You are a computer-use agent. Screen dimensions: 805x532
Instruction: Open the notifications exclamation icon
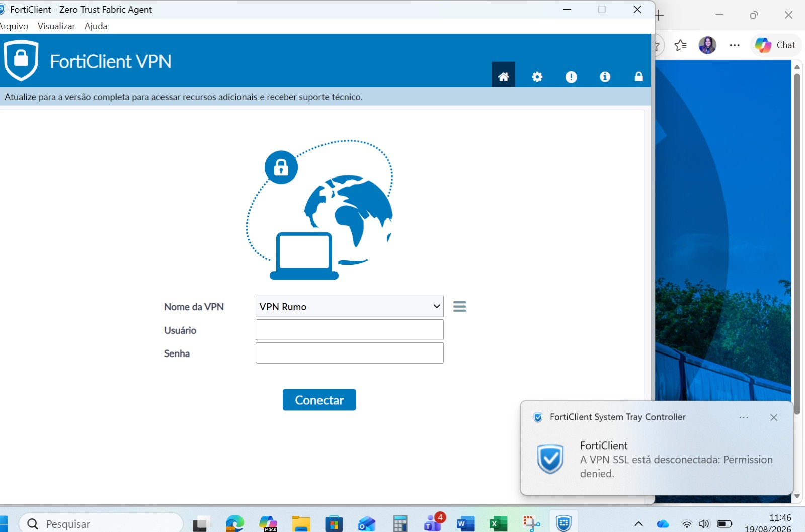(x=571, y=77)
